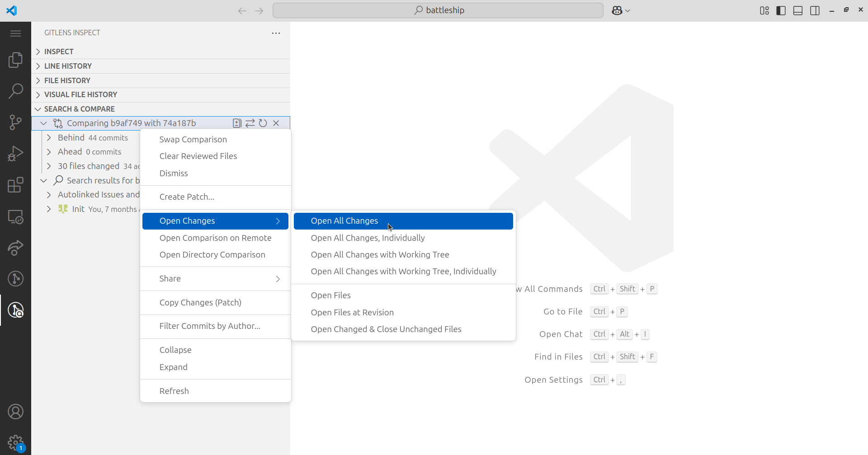Select Open All Changes, Individually

point(368,238)
